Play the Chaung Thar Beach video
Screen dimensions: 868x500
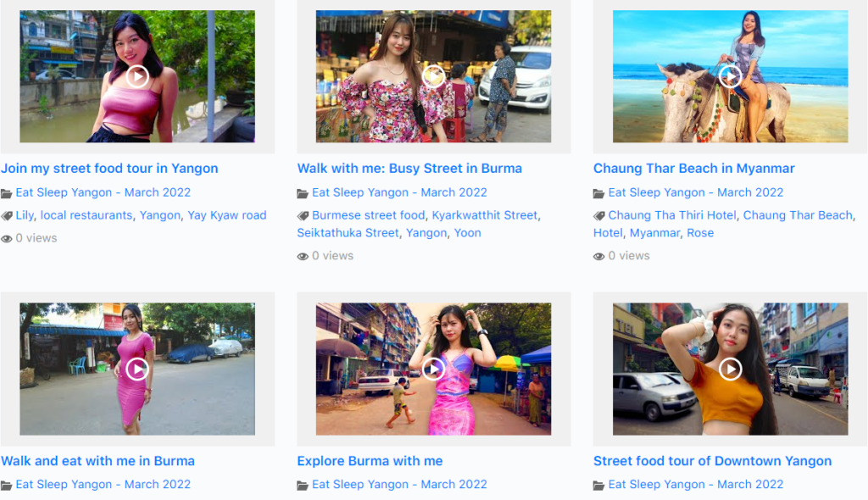click(x=730, y=76)
